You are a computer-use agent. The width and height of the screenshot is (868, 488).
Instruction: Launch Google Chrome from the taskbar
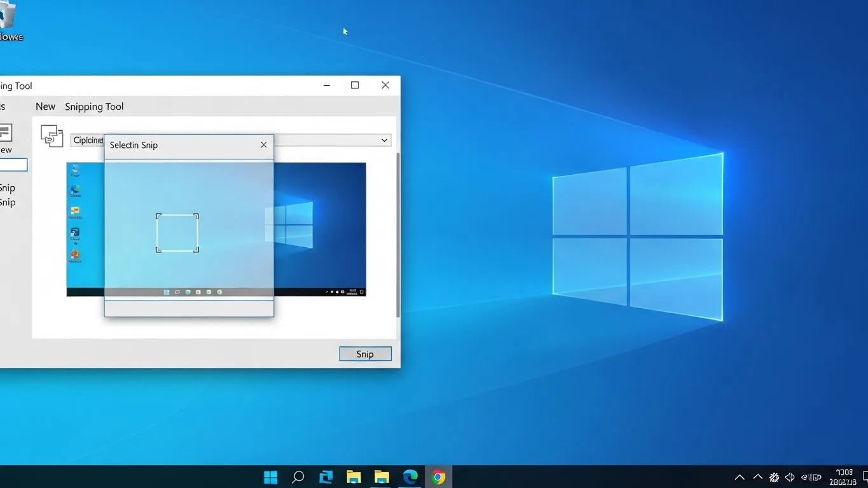[438, 477]
